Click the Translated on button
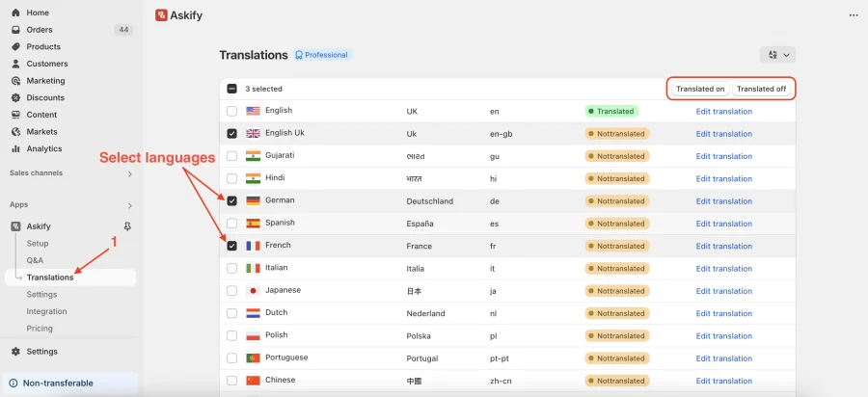This screenshot has height=397, width=868. pyautogui.click(x=700, y=89)
